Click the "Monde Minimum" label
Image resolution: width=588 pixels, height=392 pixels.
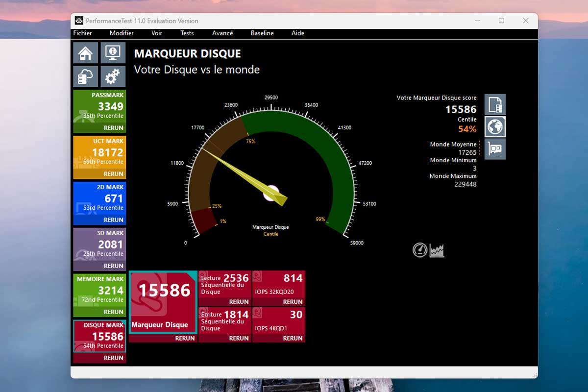tap(453, 160)
